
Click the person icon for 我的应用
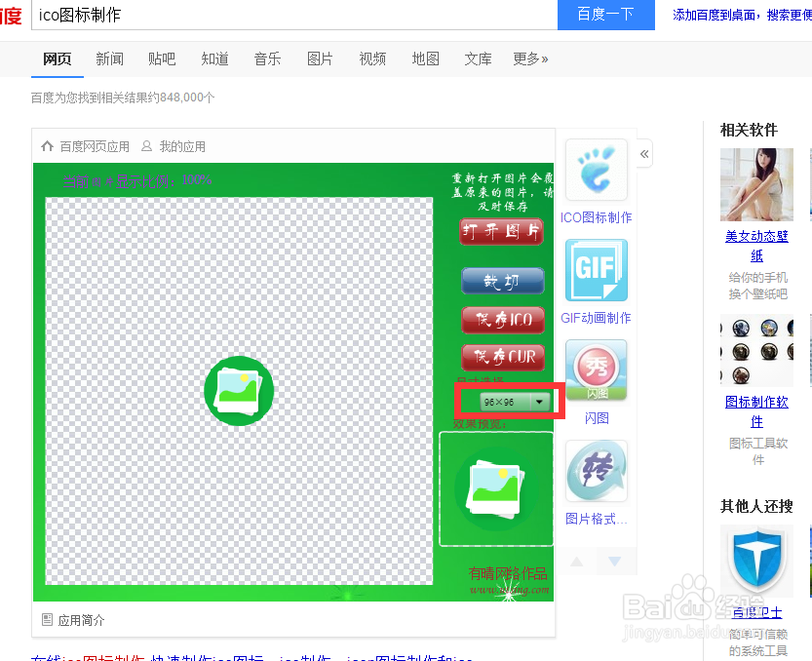coord(146,145)
